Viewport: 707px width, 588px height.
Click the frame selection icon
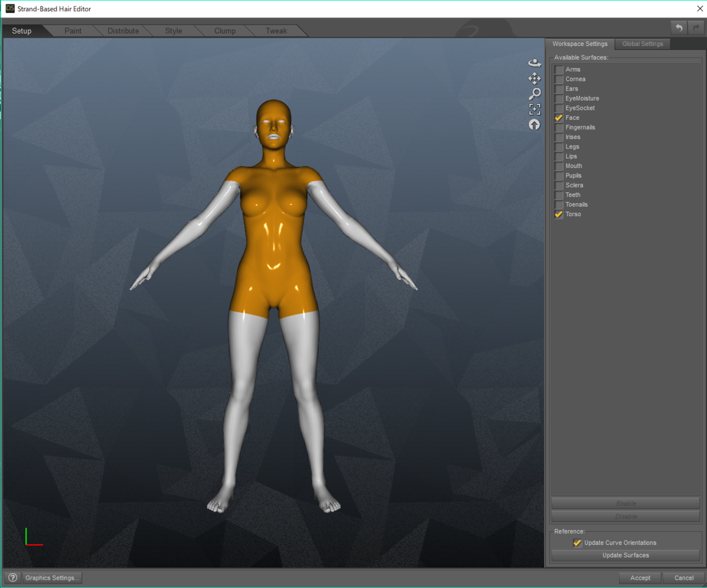[534, 109]
